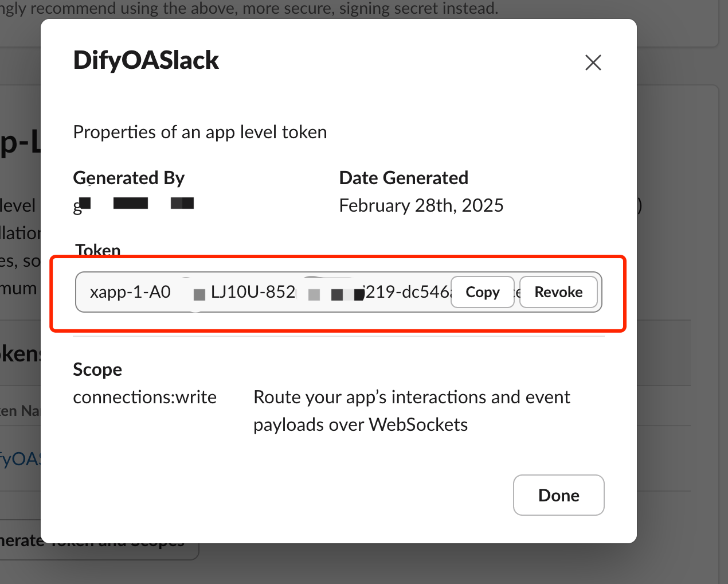
Task: Click the connections:write scope text
Action: click(x=144, y=396)
